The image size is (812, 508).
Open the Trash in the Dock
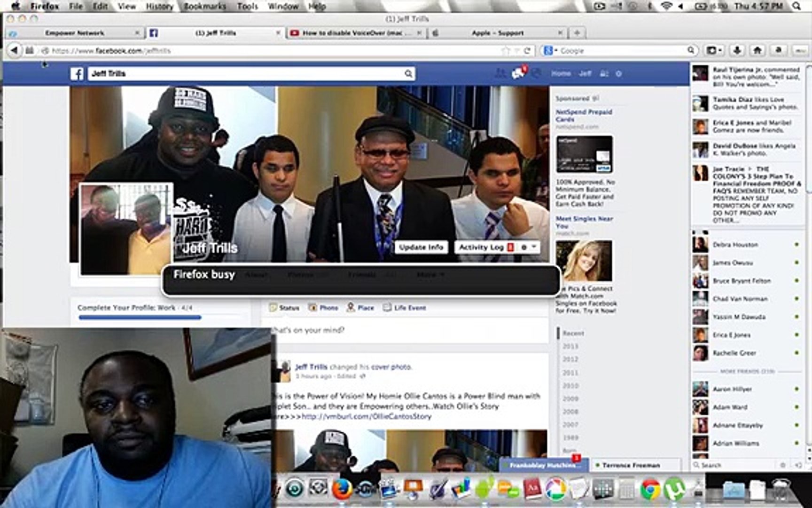click(x=781, y=489)
